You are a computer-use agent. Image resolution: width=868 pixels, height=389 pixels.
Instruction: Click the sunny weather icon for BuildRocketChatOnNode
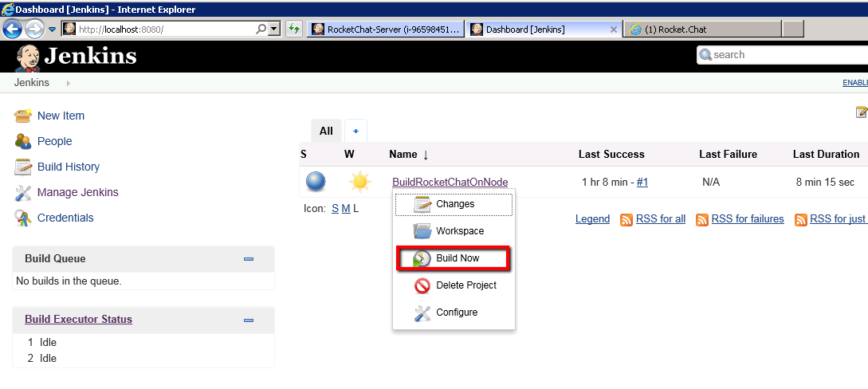[x=359, y=182]
